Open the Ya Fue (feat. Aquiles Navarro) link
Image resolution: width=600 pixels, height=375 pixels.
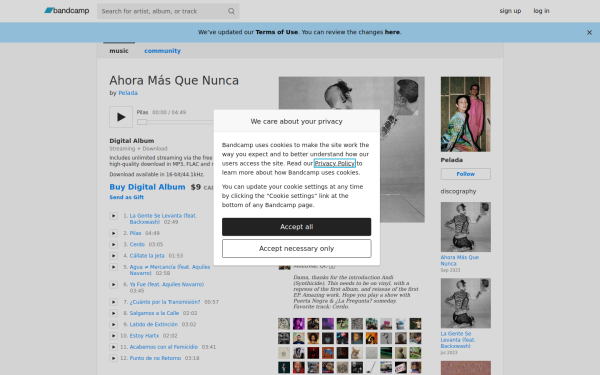166,284
